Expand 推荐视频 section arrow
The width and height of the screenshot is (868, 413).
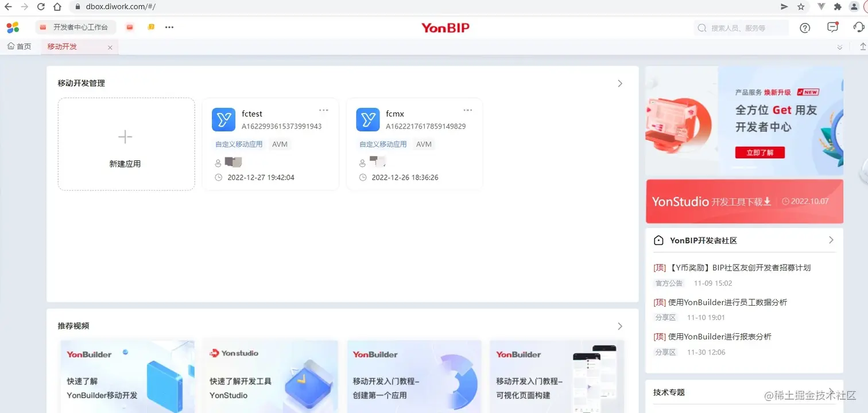click(x=619, y=326)
